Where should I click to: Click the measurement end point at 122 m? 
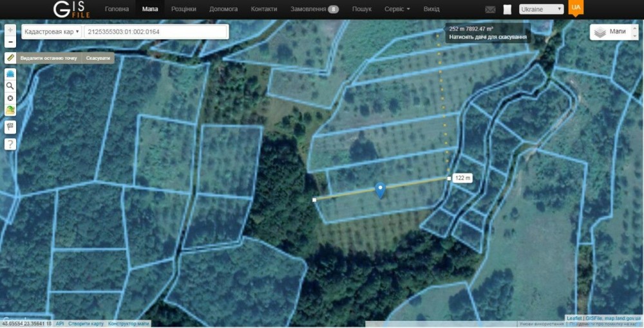450,178
